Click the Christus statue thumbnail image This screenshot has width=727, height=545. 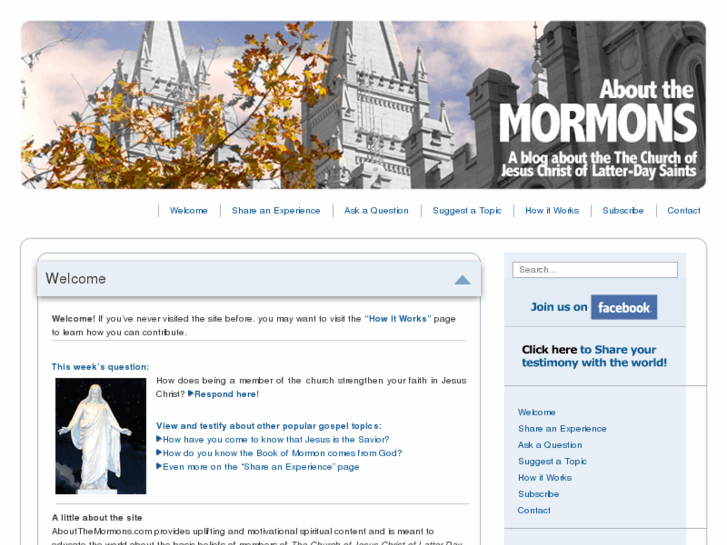point(101,436)
